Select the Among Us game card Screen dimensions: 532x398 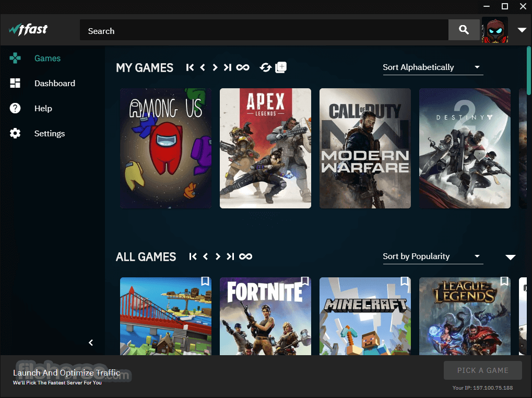[165, 148]
